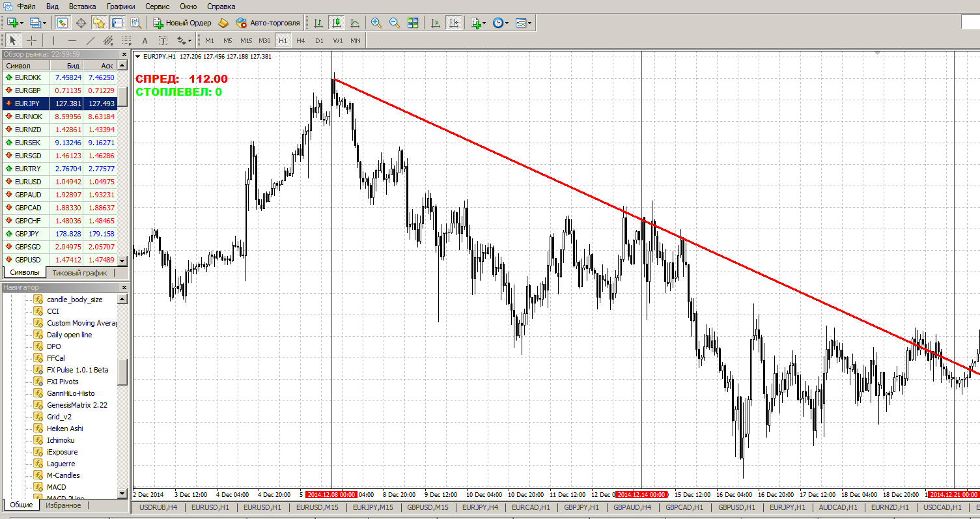Click triangle before EURJPY,H1 chart title

(x=137, y=57)
